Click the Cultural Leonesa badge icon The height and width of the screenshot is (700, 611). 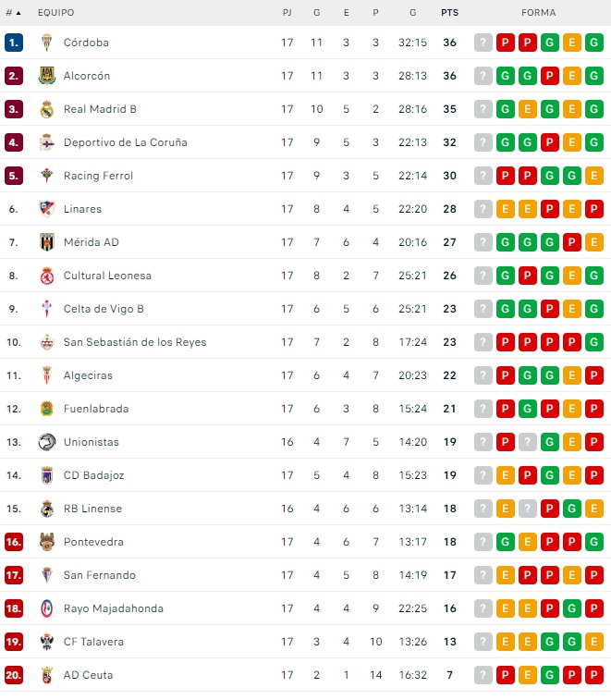click(x=47, y=276)
